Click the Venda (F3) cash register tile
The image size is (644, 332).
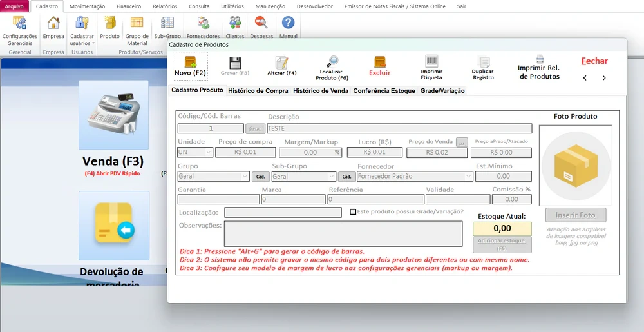click(113, 115)
